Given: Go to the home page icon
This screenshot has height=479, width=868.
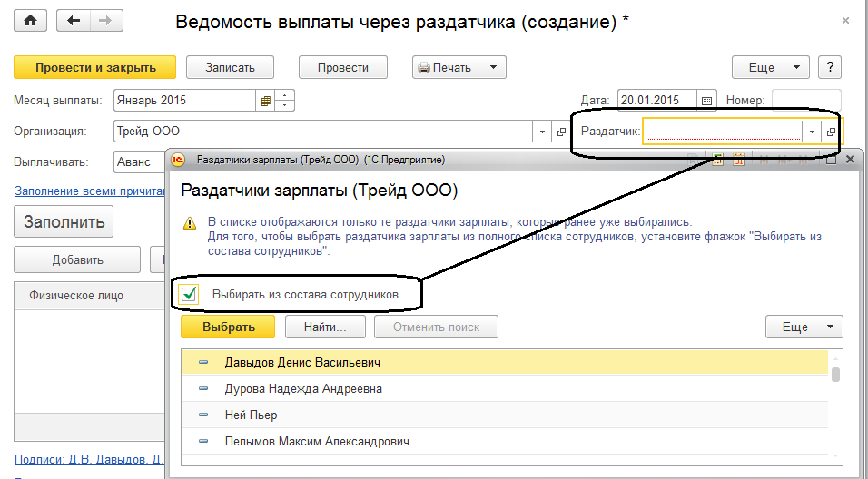Looking at the screenshot, I should click(x=31, y=21).
